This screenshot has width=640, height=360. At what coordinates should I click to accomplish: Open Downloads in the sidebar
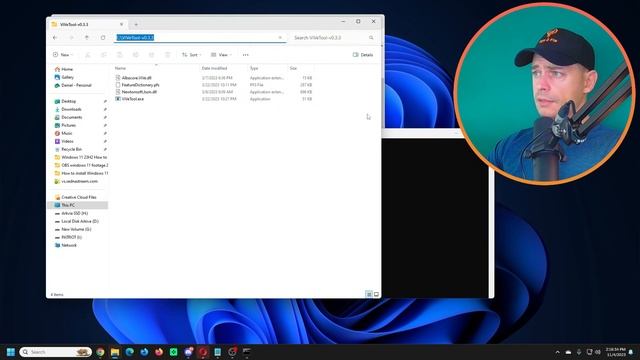coord(71,109)
